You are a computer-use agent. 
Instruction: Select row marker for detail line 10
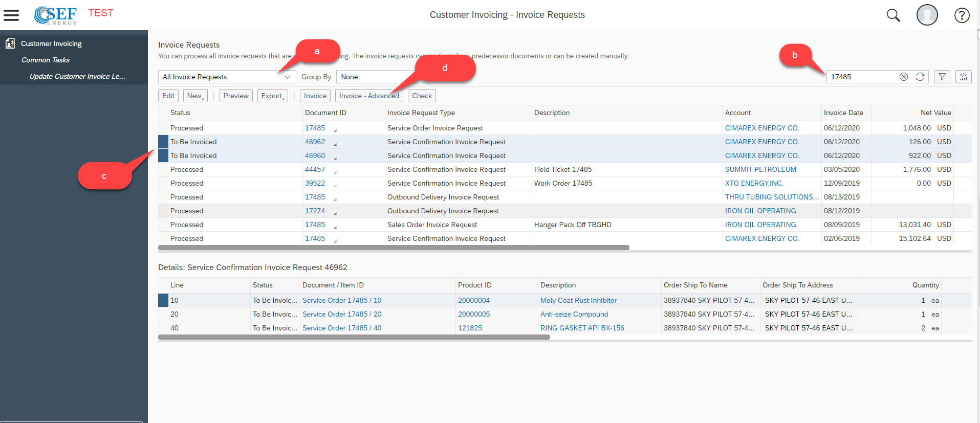[163, 300]
